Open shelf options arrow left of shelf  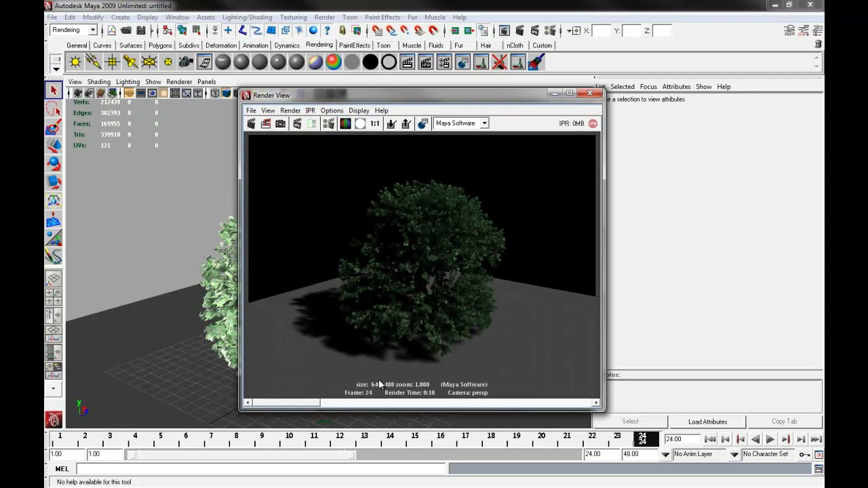[56, 68]
